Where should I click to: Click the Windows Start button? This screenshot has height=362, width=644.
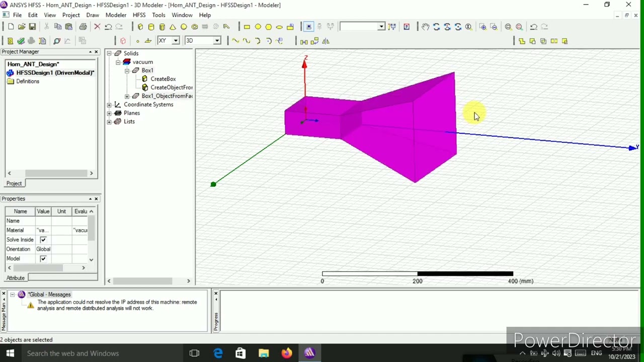[10, 353]
